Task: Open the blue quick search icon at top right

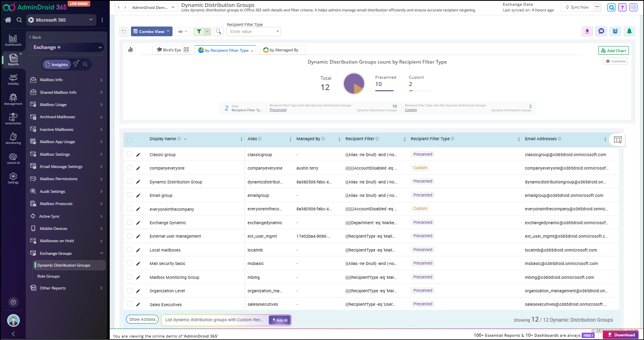Action: (611, 7)
